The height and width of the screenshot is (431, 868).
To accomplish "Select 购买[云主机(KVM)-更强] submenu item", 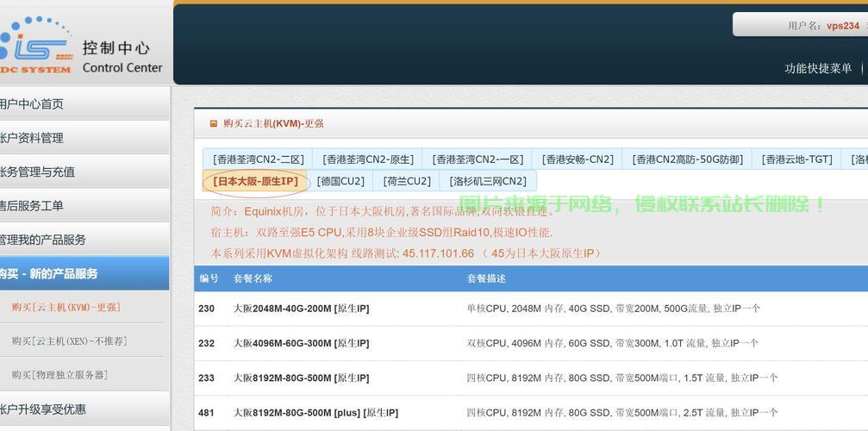I will (66, 307).
